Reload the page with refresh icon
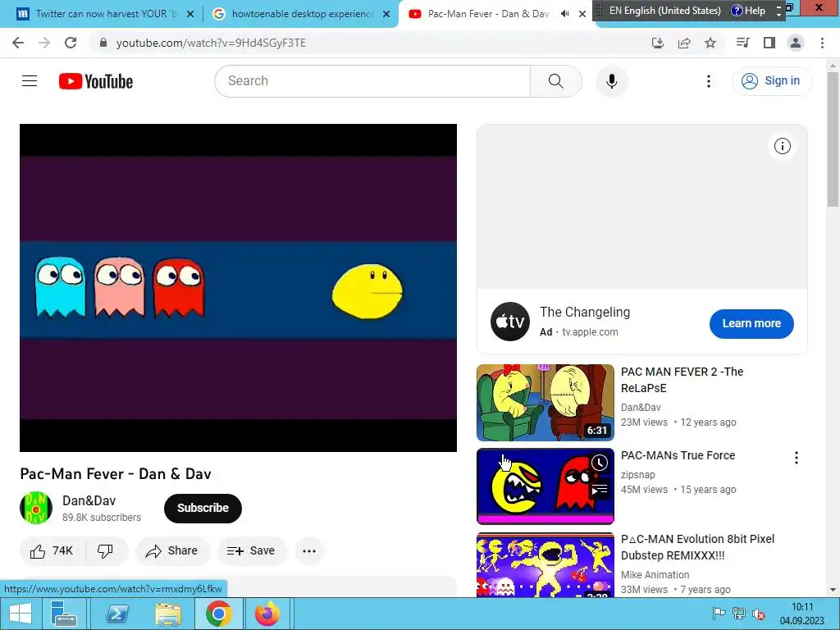The width and height of the screenshot is (840, 630). 71,43
